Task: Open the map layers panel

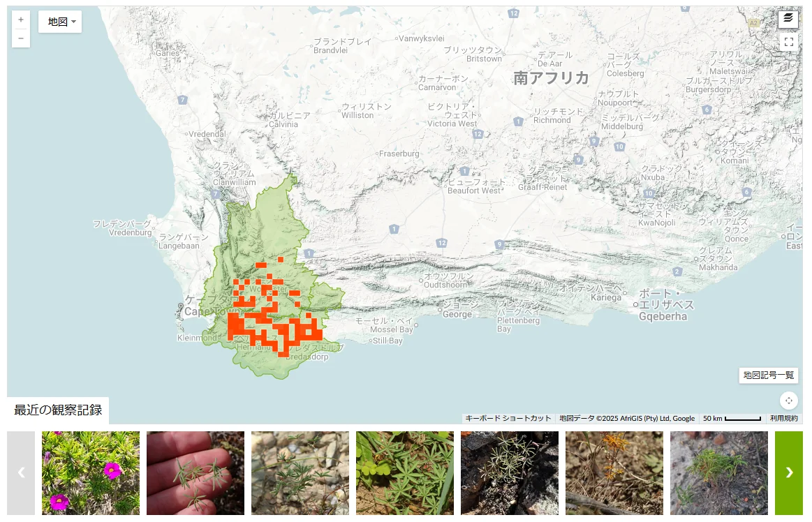Action: click(788, 19)
